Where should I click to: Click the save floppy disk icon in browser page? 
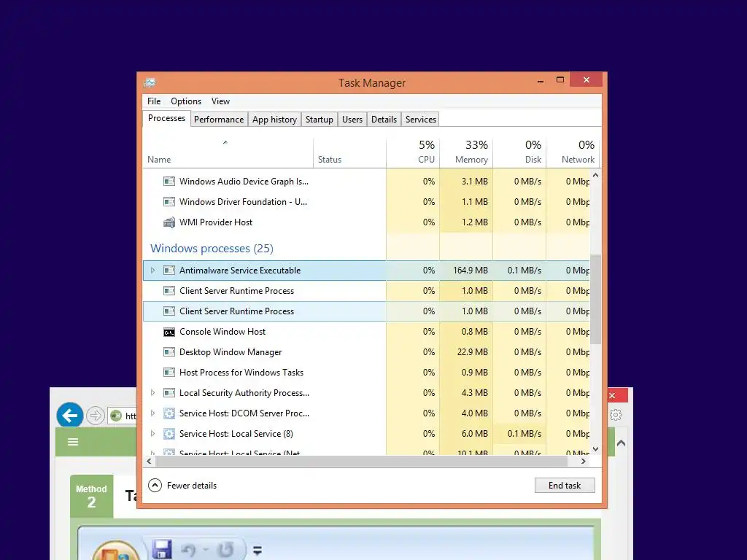[x=162, y=550]
